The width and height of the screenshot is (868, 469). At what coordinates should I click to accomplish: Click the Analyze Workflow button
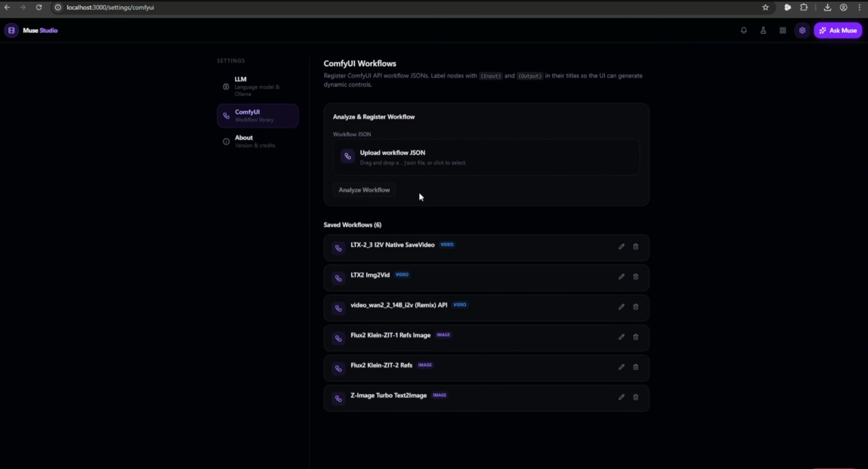[364, 190]
